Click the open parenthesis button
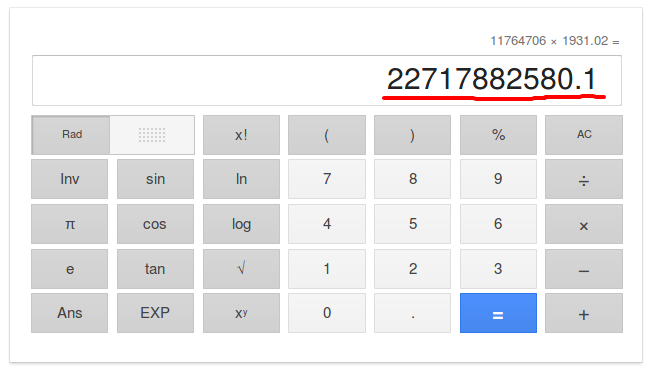The width and height of the screenshot is (653, 367). tap(327, 135)
